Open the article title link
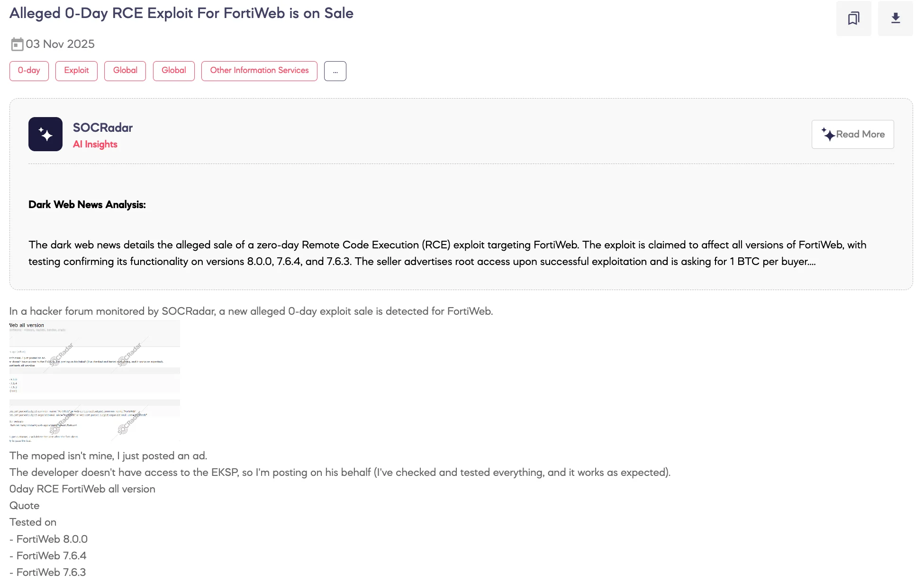 [x=181, y=13]
